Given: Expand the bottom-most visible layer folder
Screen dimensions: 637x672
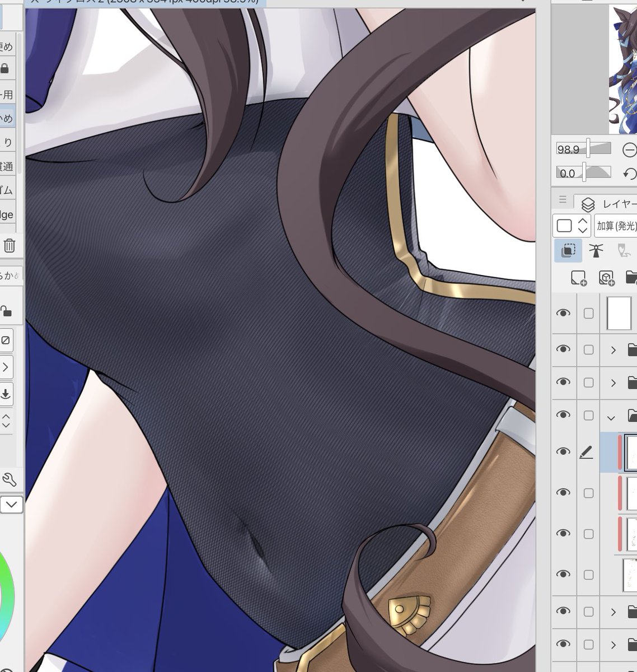Looking at the screenshot, I should click(613, 645).
